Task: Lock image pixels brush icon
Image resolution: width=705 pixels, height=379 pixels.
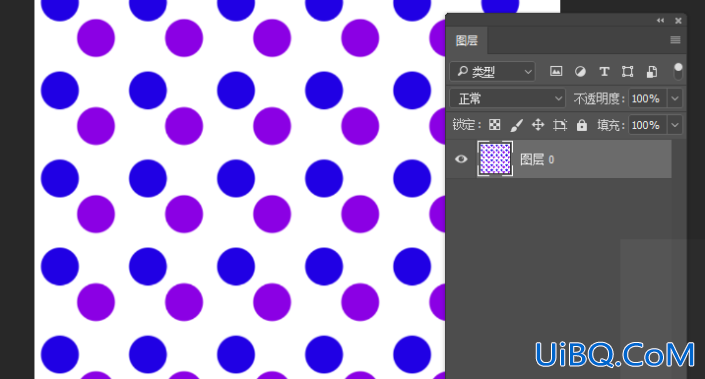Action: (x=516, y=125)
